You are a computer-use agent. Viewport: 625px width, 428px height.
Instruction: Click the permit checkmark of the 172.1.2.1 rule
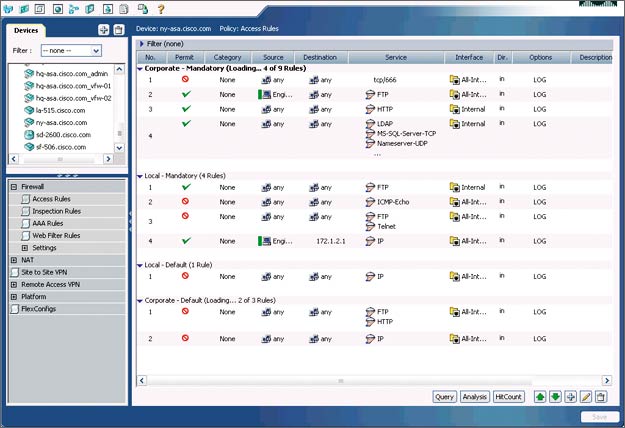tap(186, 241)
